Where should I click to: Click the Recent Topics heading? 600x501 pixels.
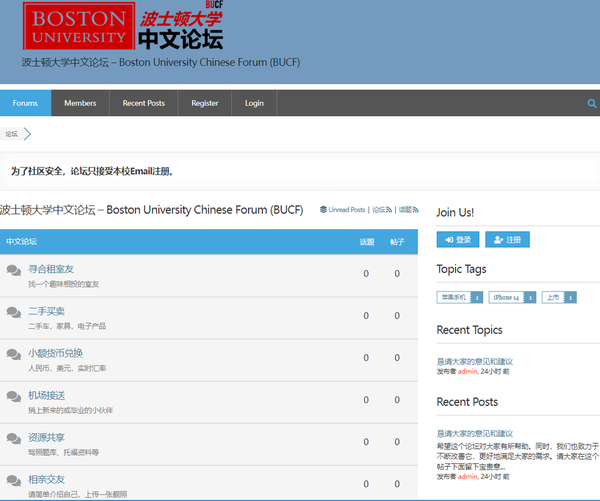pyautogui.click(x=470, y=330)
